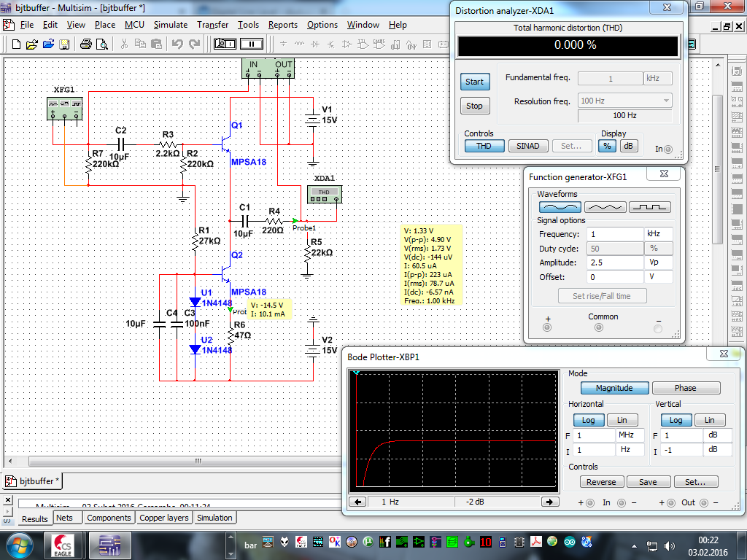
Task: Click the Print icon in toolbar
Action: (85, 44)
